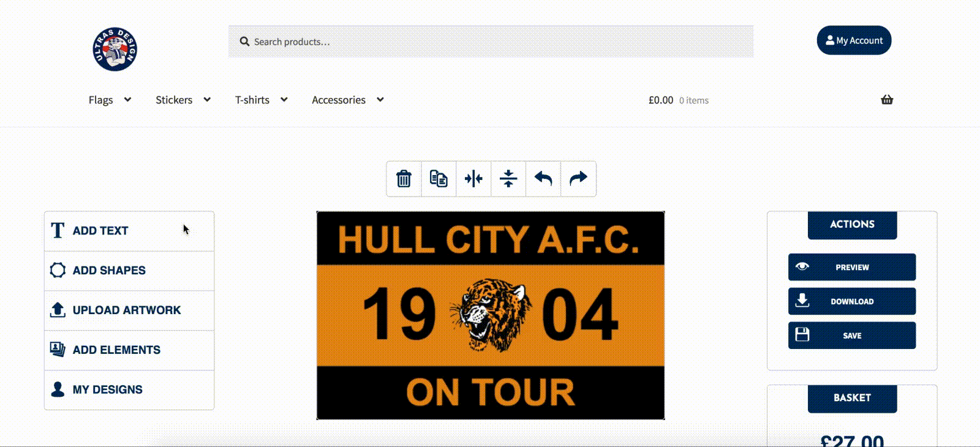Undo the last action
Viewport: 980px width, 447px height.
click(543, 179)
